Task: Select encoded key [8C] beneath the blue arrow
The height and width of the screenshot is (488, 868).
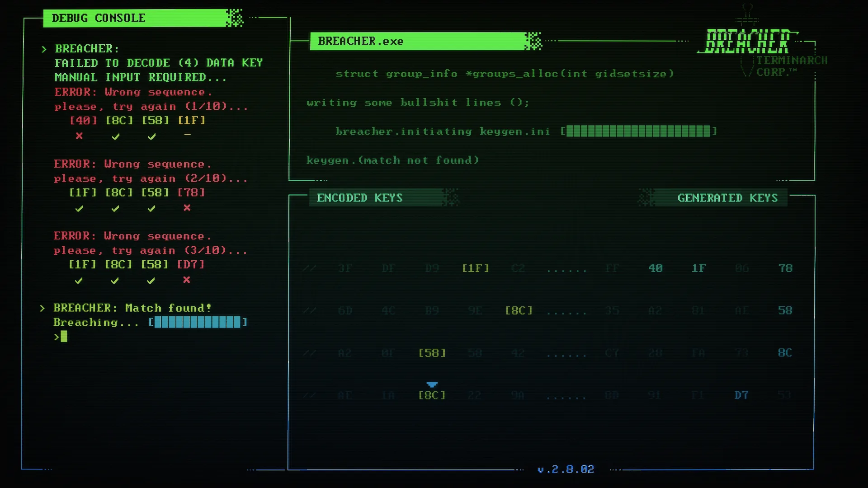Action: (x=432, y=395)
